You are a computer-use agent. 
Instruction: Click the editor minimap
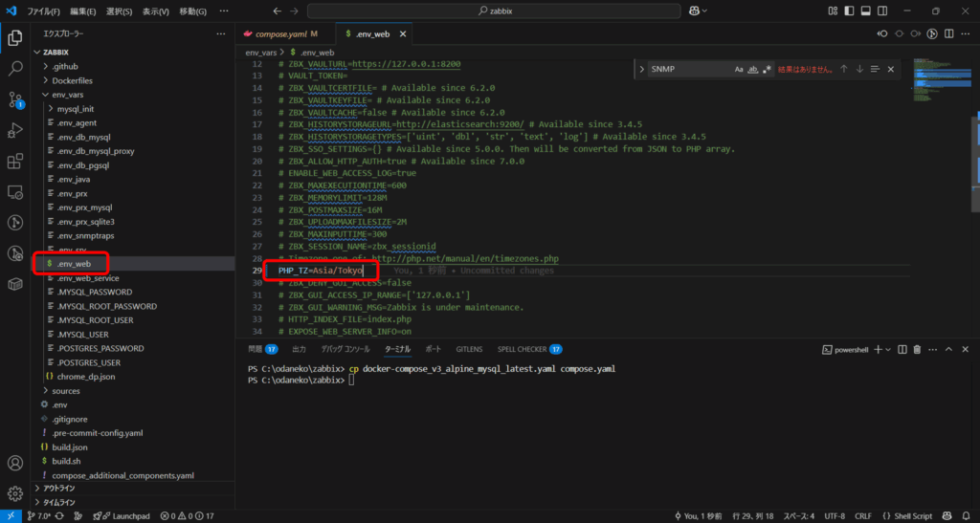pyautogui.click(x=943, y=81)
